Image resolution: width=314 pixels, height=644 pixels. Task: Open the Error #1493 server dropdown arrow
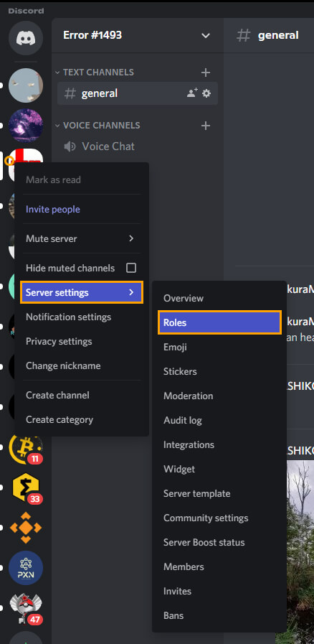tap(205, 36)
